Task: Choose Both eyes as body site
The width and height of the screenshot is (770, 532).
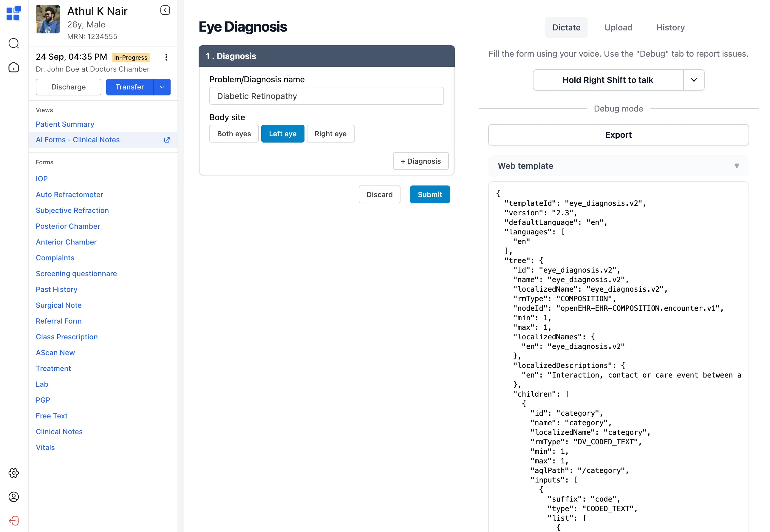Action: point(234,133)
